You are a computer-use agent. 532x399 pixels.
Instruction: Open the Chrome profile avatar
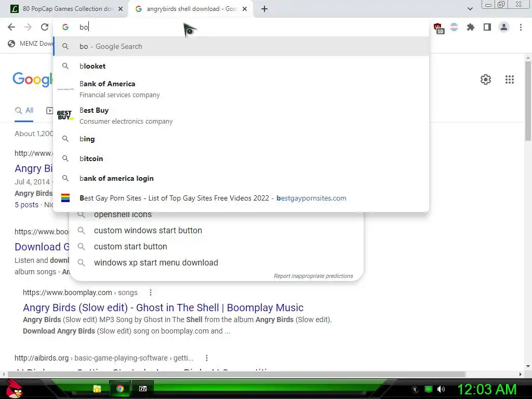coord(504,27)
